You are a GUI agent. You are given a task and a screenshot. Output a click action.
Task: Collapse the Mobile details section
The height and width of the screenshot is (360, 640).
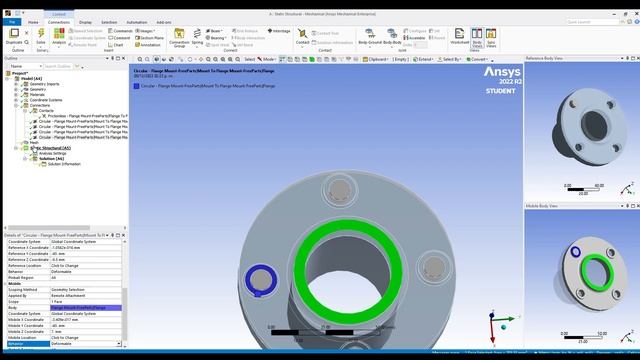pyautogui.click(x=6, y=284)
